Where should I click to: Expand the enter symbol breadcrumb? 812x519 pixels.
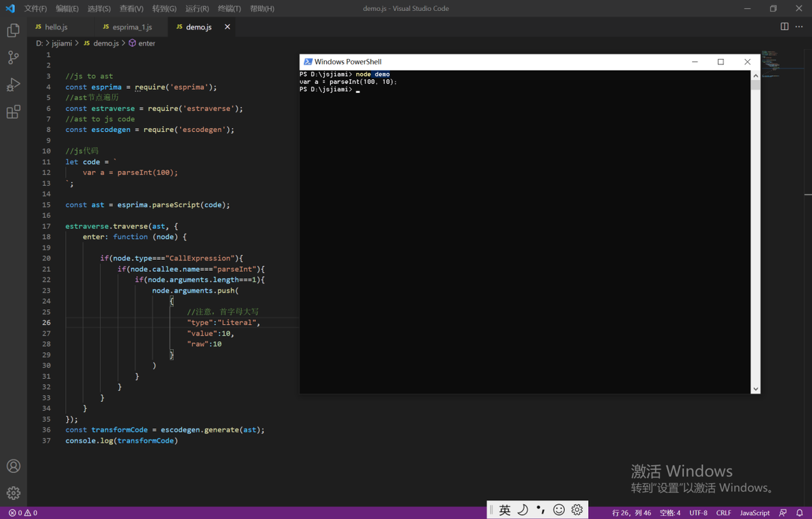(142, 43)
